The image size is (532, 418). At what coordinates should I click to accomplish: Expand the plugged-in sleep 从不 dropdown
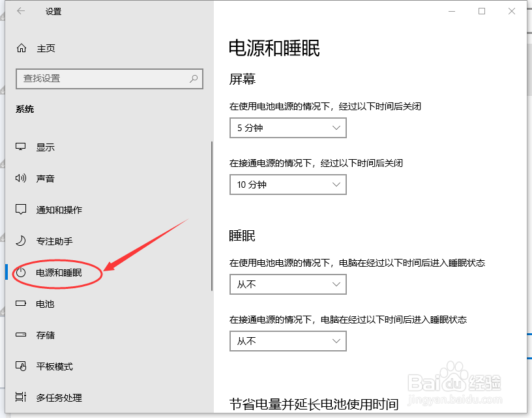(288, 341)
